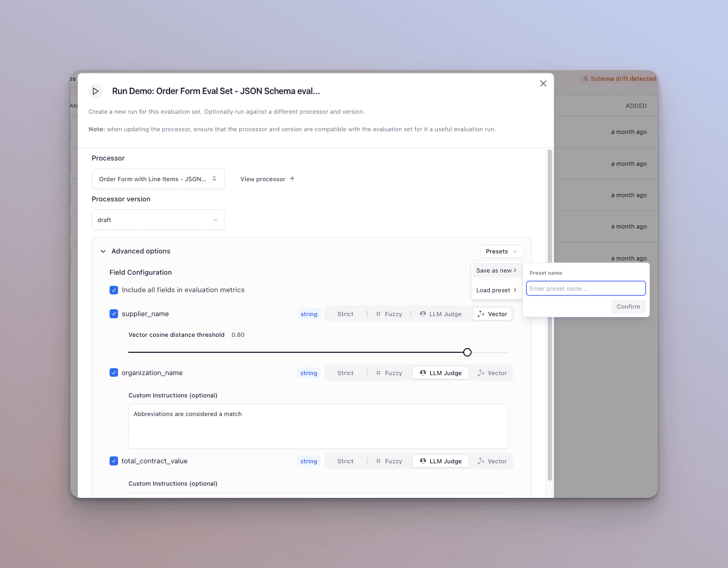Choose LLM Judge for organization_name
Viewport: 728px width, 568px height.
coord(440,373)
